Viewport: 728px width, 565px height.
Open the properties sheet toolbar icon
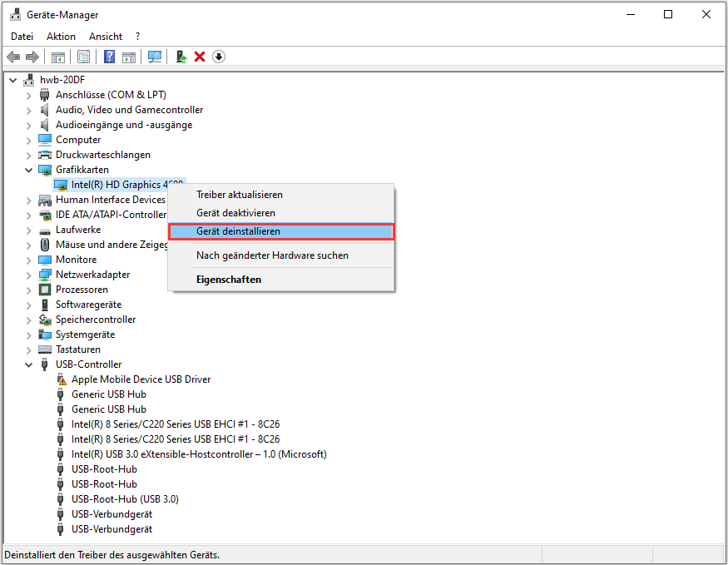[x=83, y=57]
